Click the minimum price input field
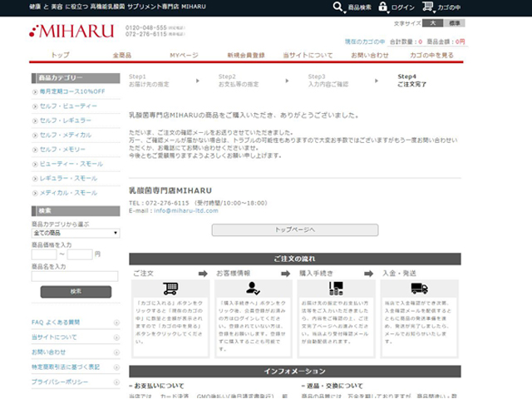532x399 pixels. (44, 254)
